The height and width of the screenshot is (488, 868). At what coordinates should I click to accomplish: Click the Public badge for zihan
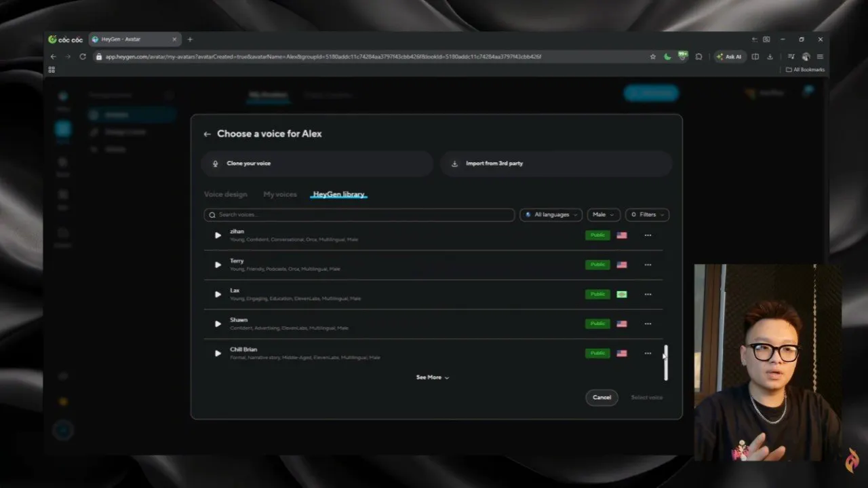pyautogui.click(x=597, y=236)
